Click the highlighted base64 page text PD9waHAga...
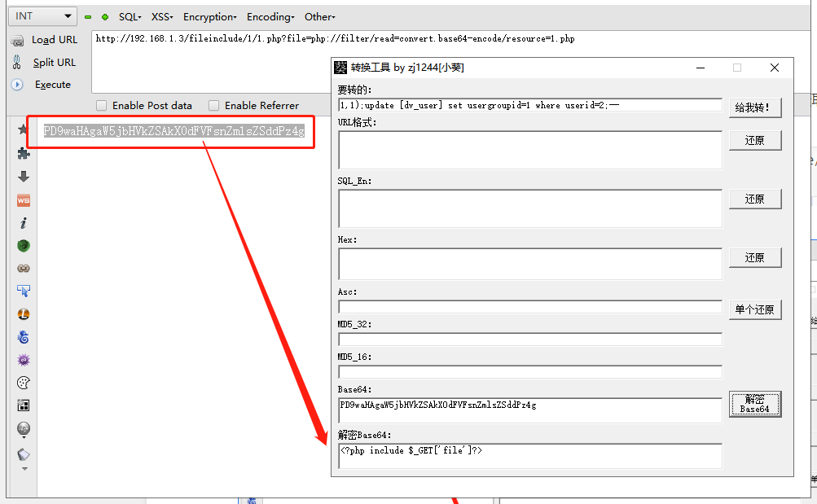Image resolution: width=817 pixels, height=504 pixels. tap(174, 131)
